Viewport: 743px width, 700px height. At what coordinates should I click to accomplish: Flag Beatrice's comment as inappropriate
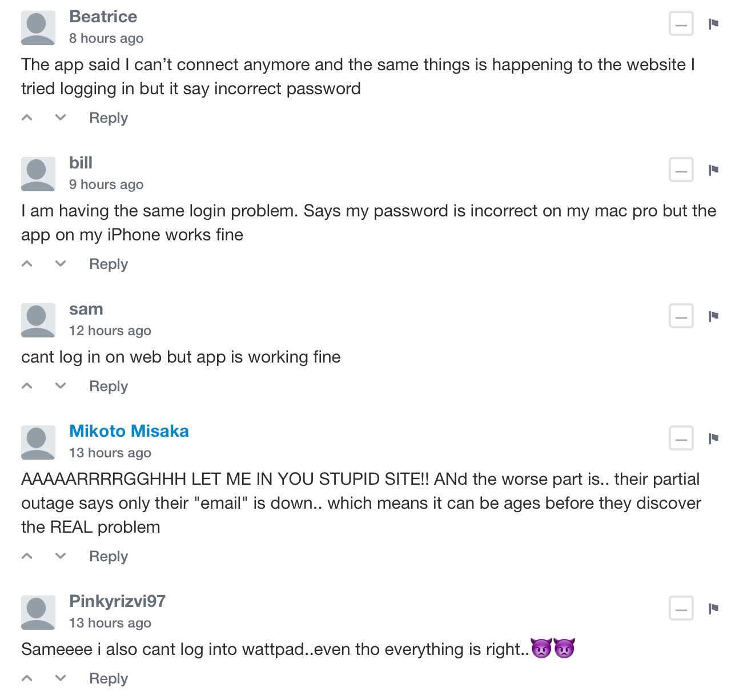tap(713, 24)
